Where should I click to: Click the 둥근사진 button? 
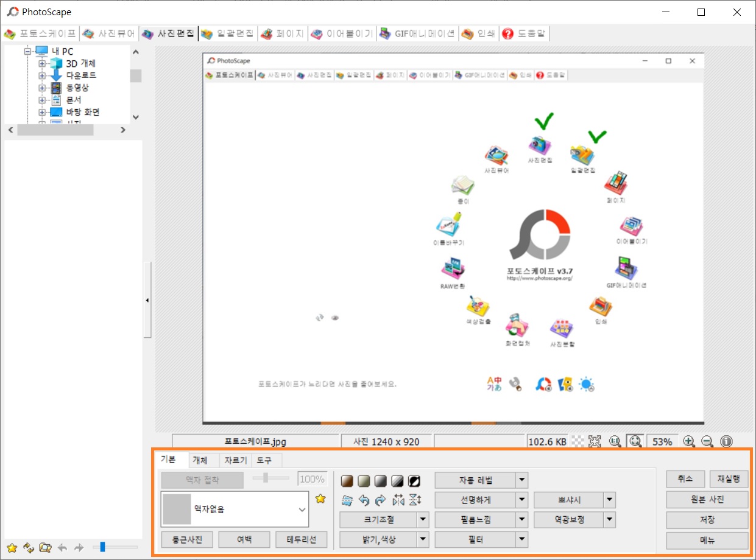(x=187, y=539)
